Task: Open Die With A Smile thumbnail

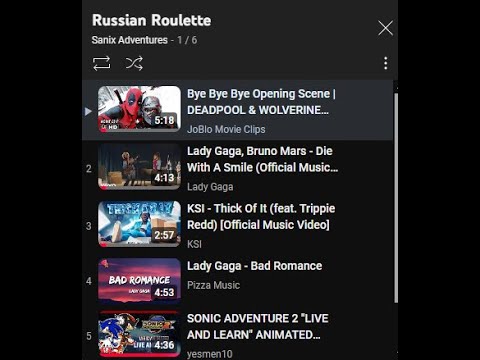Action: click(139, 167)
